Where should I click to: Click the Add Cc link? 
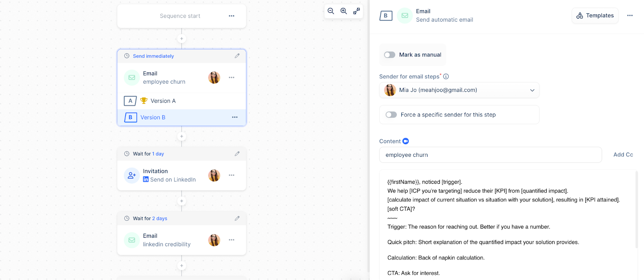pyautogui.click(x=623, y=155)
